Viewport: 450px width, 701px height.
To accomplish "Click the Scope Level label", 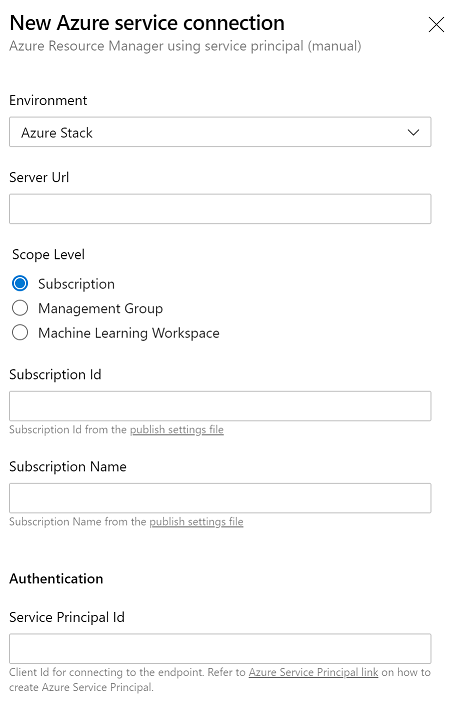I will pos(48,254).
